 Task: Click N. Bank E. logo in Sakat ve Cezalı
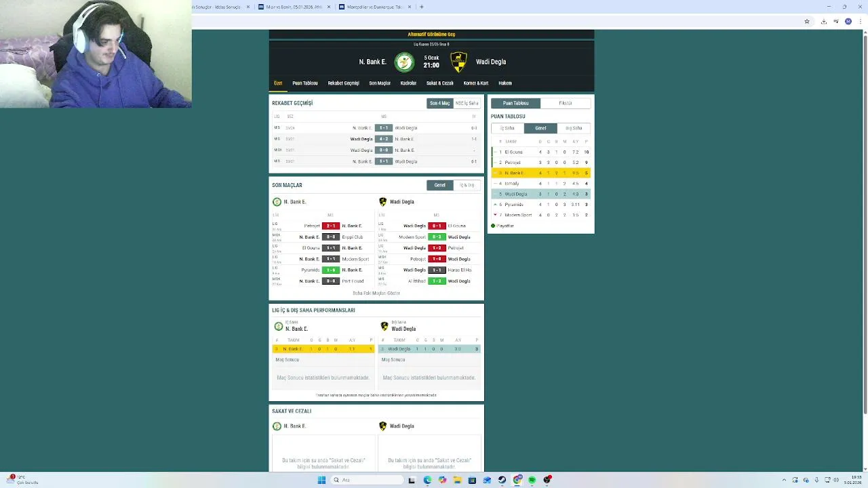point(277,426)
